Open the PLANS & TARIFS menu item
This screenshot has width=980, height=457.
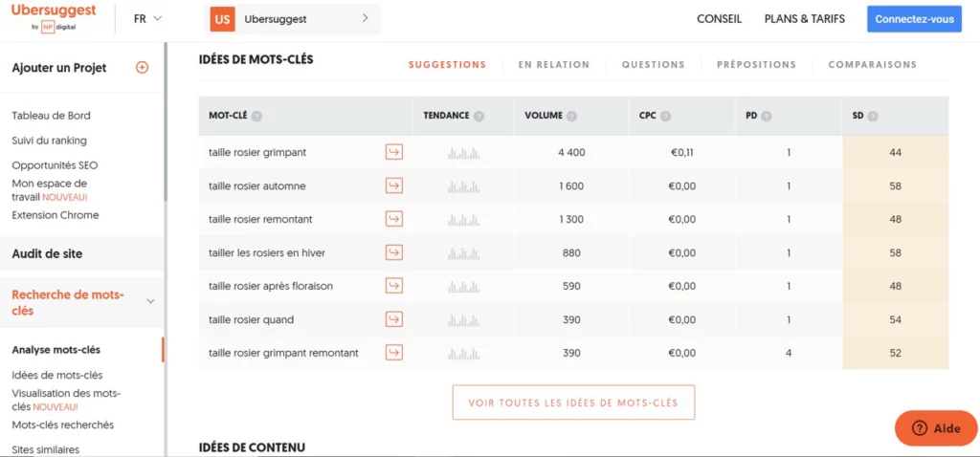[x=804, y=19]
